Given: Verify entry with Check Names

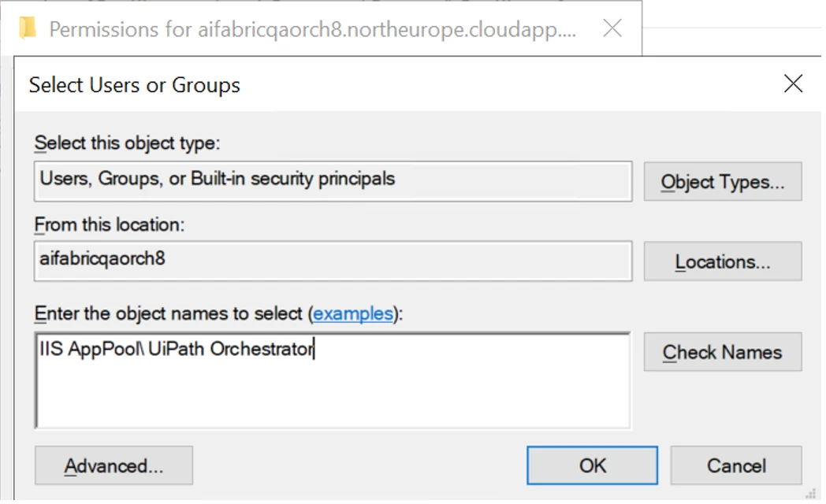Looking at the screenshot, I should point(722,352).
